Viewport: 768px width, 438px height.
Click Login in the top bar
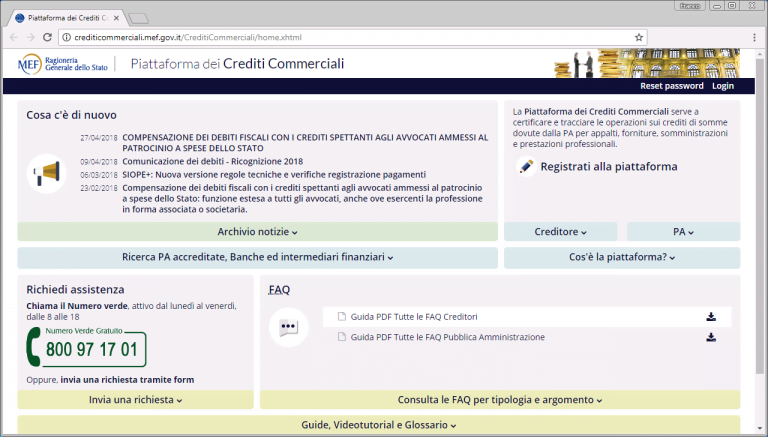point(723,86)
